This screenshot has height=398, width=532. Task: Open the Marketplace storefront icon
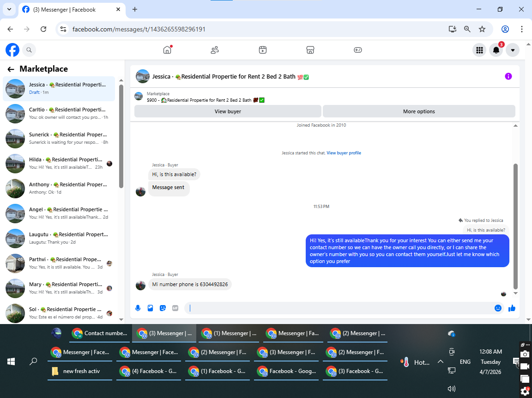coord(310,50)
